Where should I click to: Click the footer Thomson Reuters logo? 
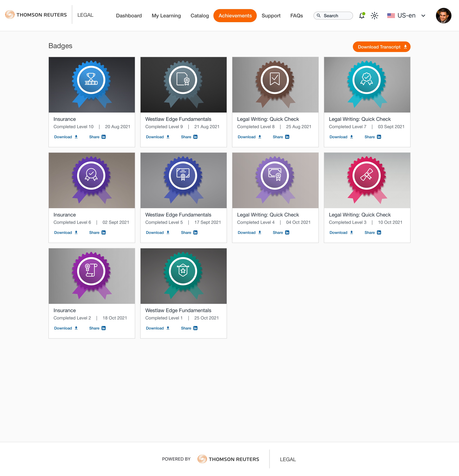tap(228, 459)
